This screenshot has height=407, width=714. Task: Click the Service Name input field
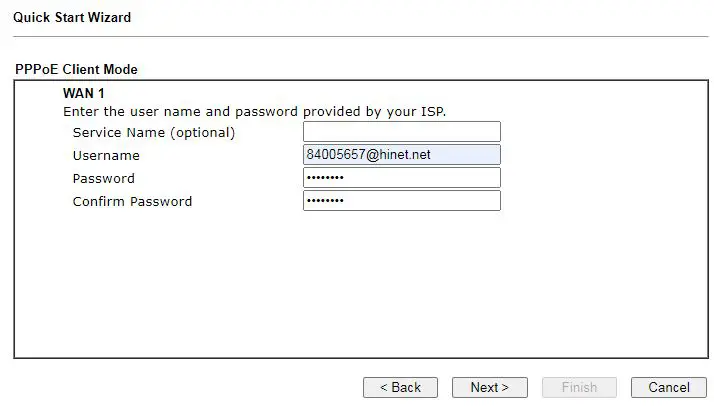point(401,132)
